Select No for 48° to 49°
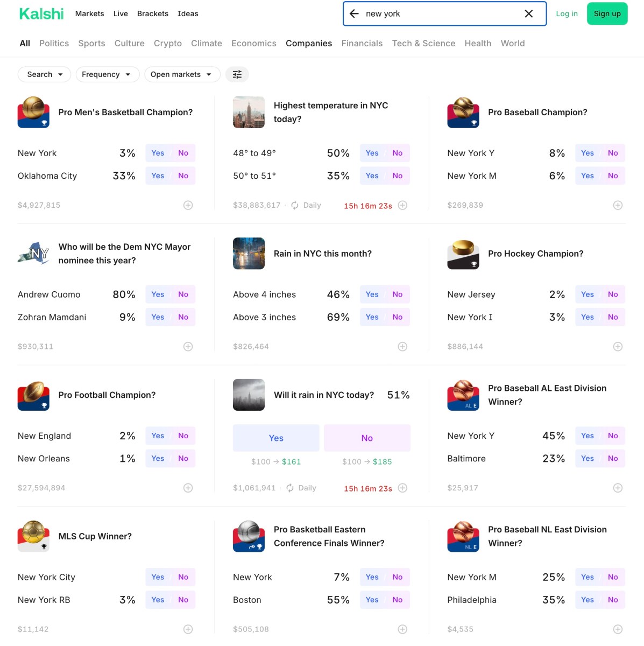This screenshot has height=646, width=644. tap(398, 153)
